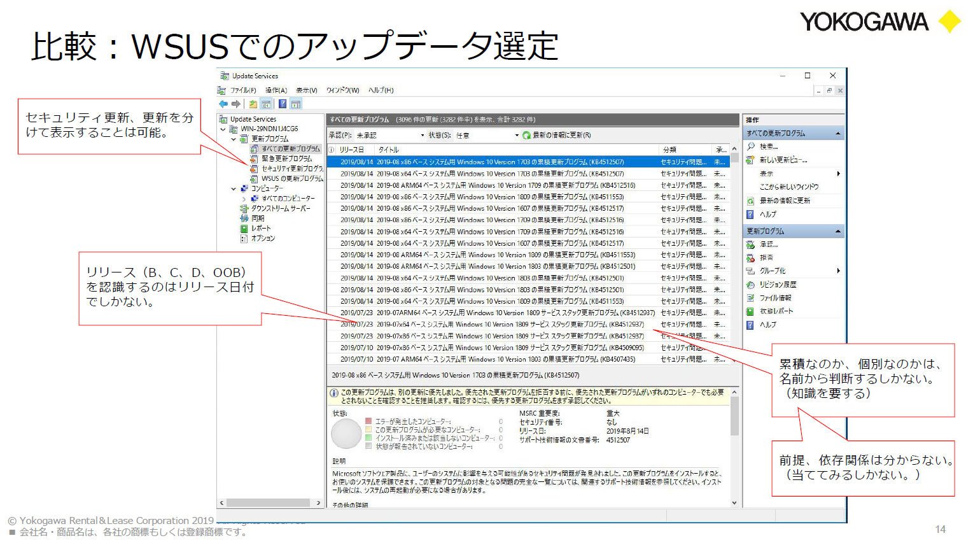Click the 最新の情報に更新 icon in actions pane
This screenshot has height=545, width=980.
751,201
